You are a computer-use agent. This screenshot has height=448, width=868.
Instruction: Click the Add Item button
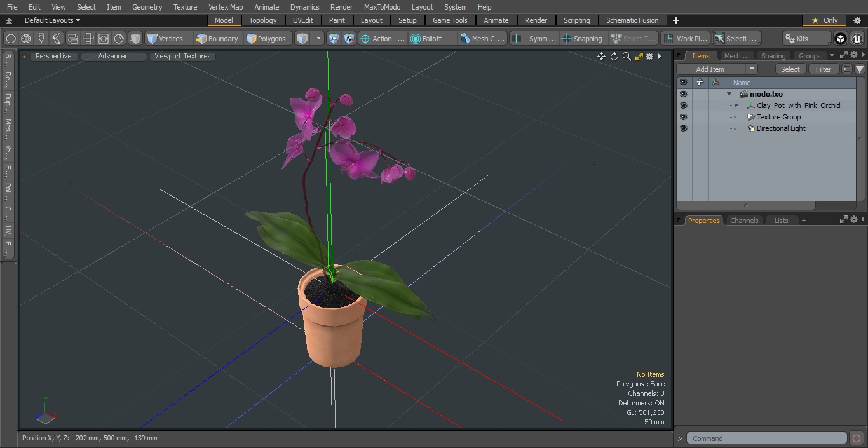click(710, 69)
